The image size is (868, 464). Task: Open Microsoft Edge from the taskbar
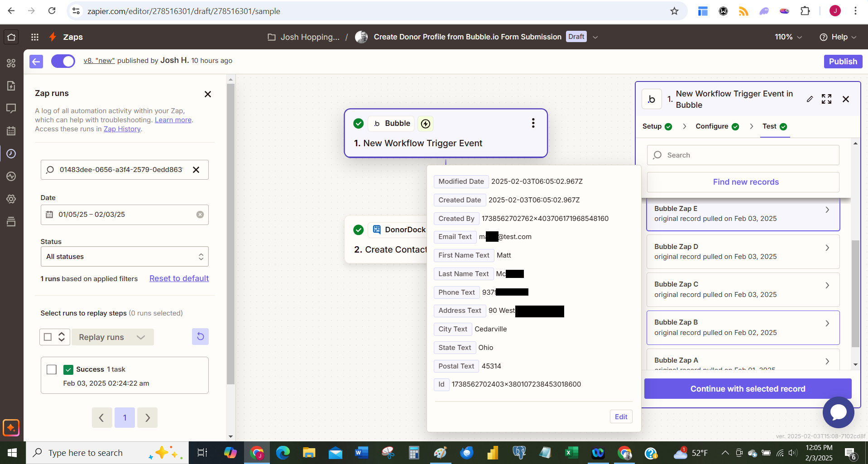click(283, 453)
